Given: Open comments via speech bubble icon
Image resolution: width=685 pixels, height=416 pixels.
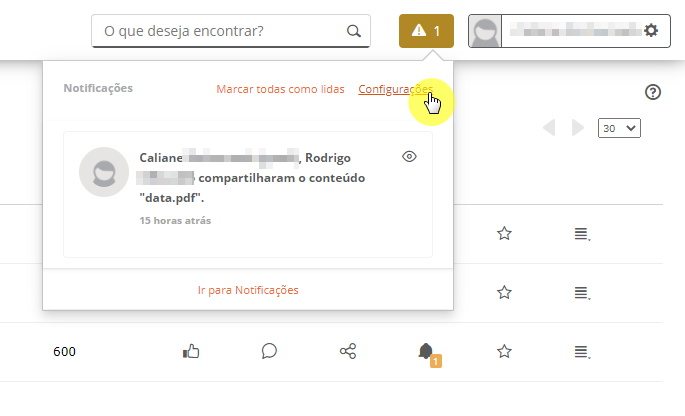Looking at the screenshot, I should click(269, 351).
